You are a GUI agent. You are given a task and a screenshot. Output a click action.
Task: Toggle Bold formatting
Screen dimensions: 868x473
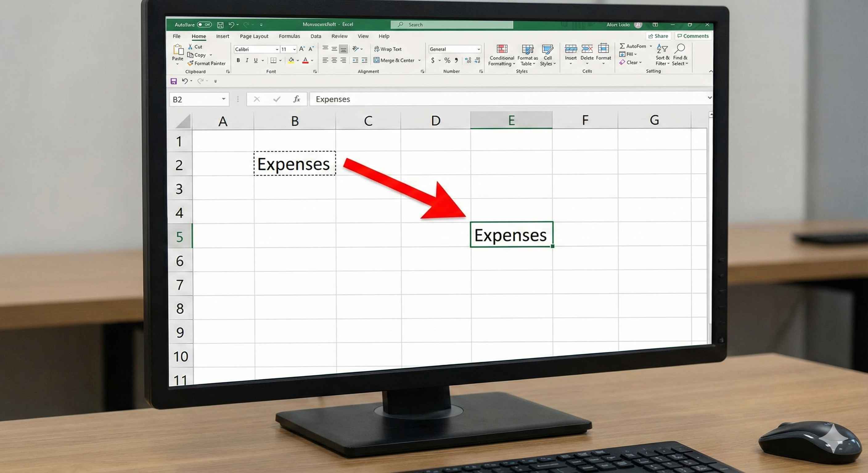pos(238,60)
